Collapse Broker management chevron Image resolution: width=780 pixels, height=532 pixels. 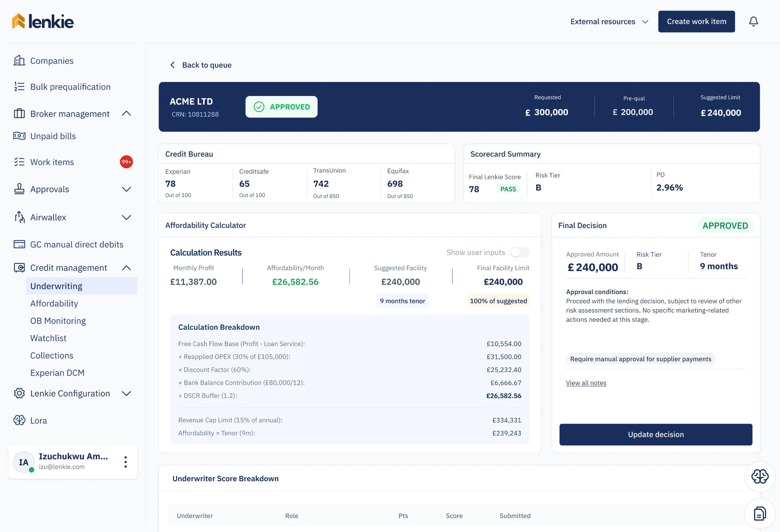(x=126, y=114)
